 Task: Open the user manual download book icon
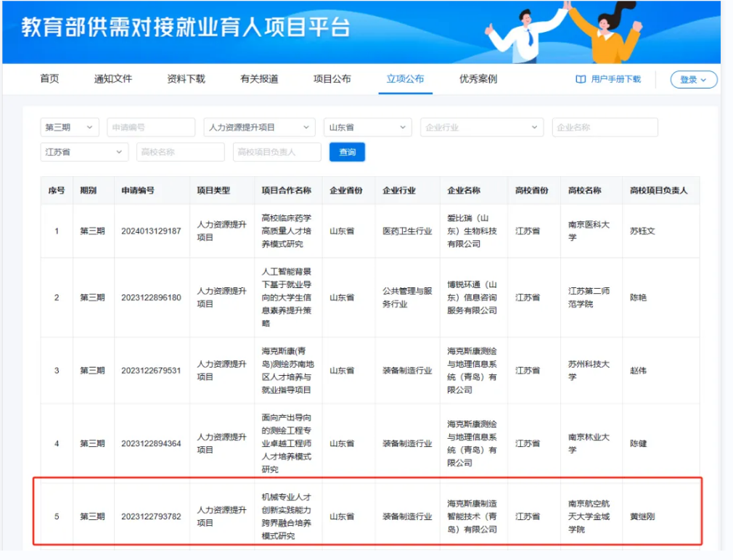click(581, 80)
